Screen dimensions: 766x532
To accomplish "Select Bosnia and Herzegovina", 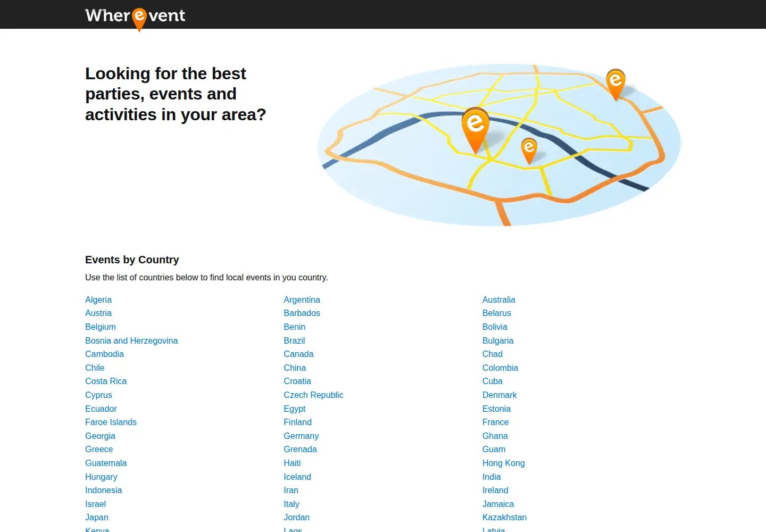I will pos(131,340).
